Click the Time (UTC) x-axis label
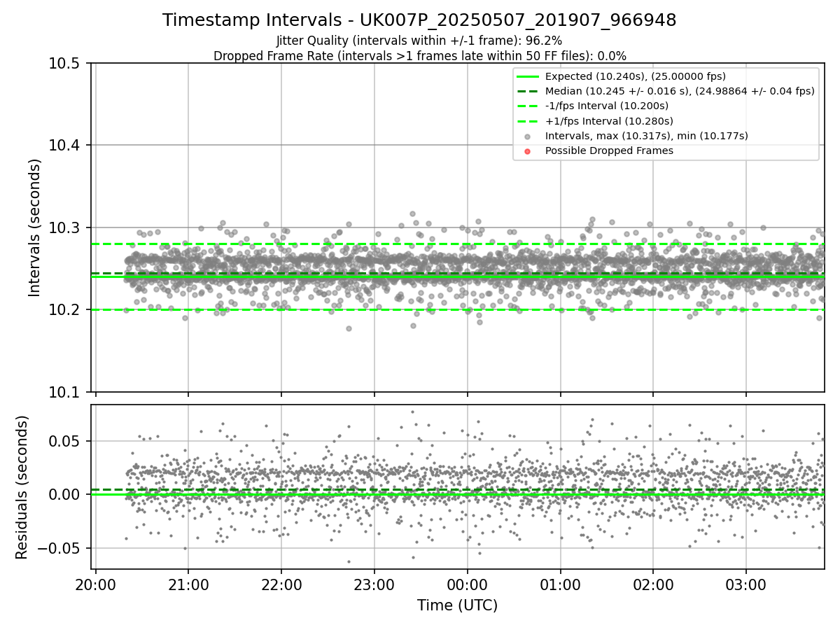 (457, 605)
